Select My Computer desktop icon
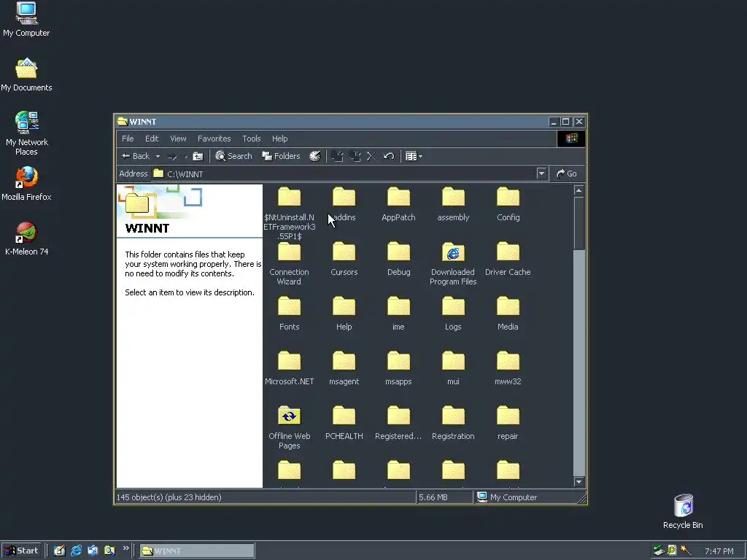Viewport: 747px width, 560px height. tap(26, 20)
